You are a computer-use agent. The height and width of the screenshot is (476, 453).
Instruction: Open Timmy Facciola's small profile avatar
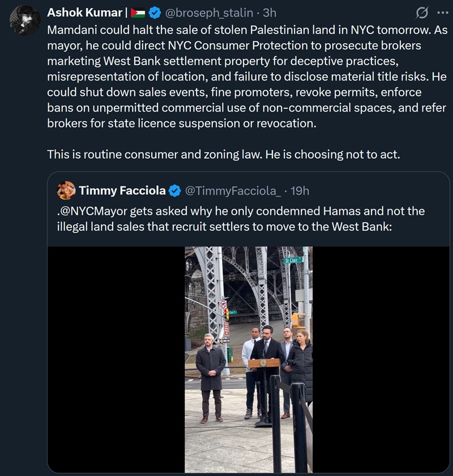(x=66, y=190)
